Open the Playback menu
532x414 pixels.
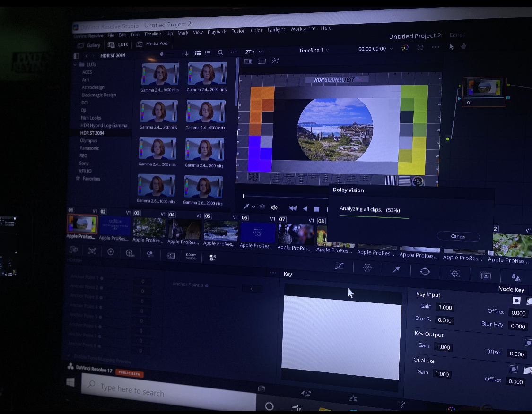click(x=217, y=32)
